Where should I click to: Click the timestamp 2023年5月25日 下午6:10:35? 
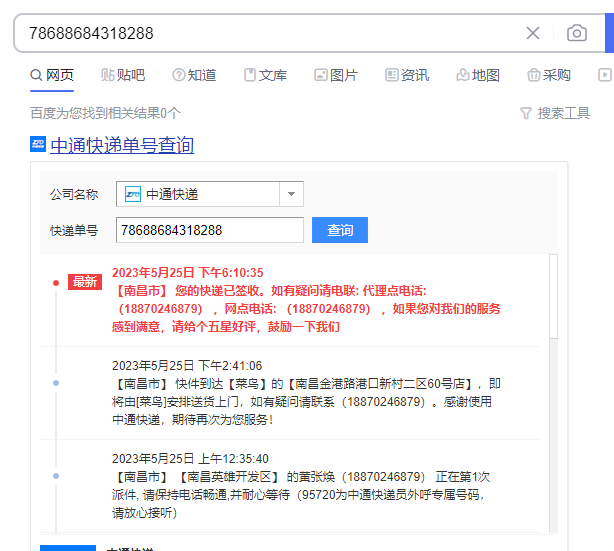[188, 273]
